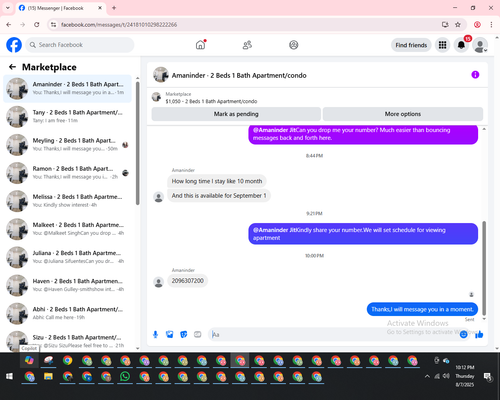The image size is (500, 400).
Task: Open Haven conversation in list
Action: tap(68, 285)
